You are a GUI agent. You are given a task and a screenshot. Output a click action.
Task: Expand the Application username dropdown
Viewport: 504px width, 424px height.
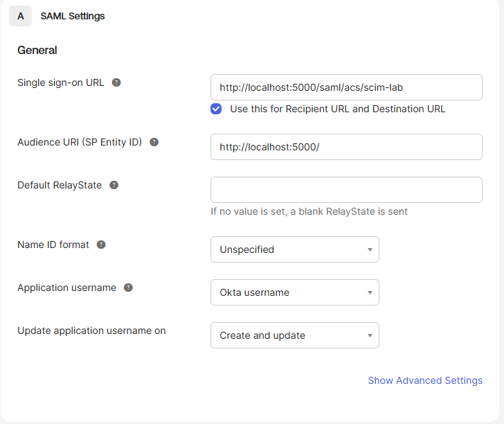click(x=295, y=292)
